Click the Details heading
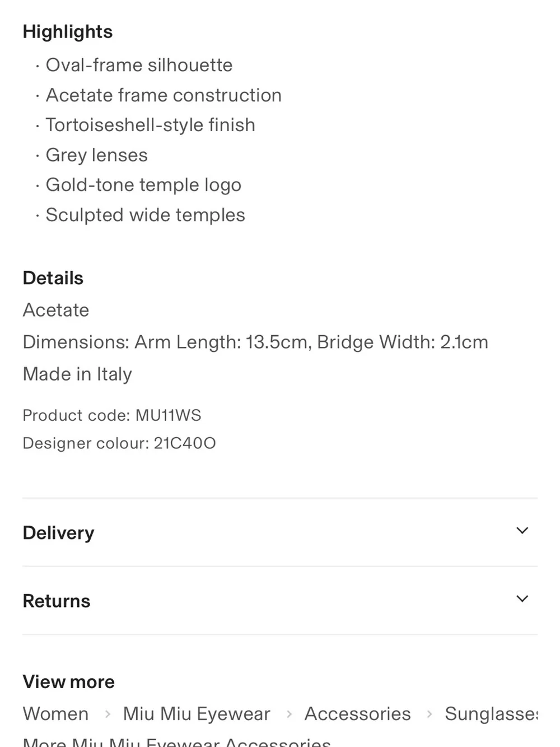 (53, 279)
